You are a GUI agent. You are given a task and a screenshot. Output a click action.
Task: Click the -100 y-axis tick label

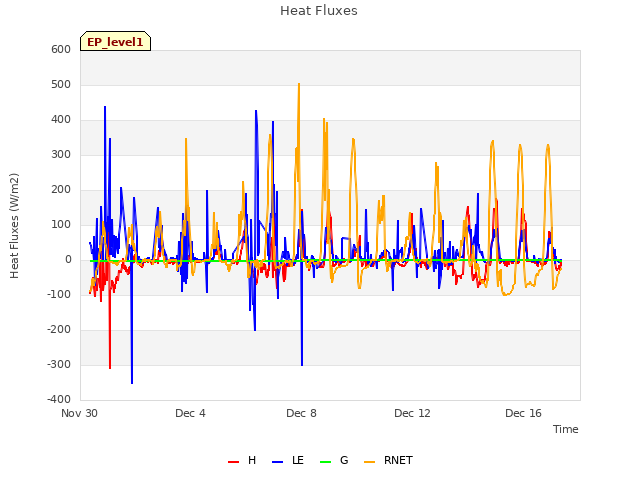pyautogui.click(x=59, y=294)
